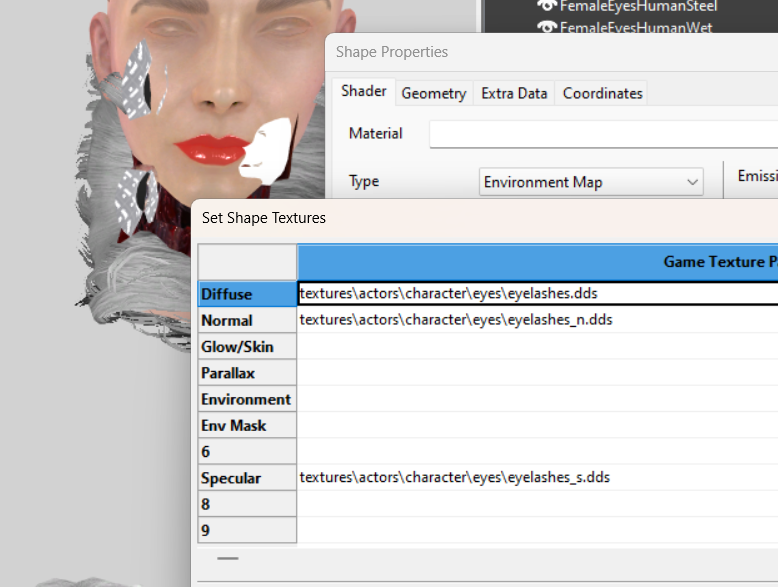Toggle visibility eye for FemaleEyesHumanWet

[x=546, y=27]
